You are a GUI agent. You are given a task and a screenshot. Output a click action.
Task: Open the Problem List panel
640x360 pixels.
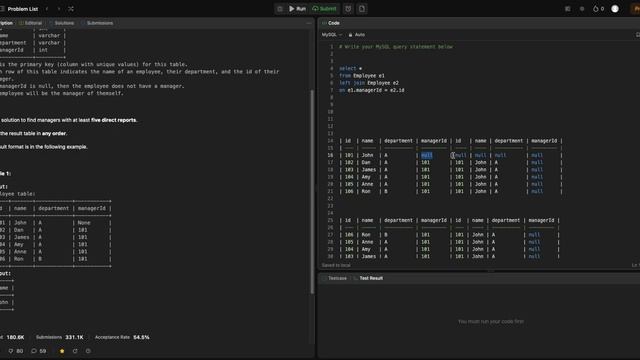tap(22, 9)
